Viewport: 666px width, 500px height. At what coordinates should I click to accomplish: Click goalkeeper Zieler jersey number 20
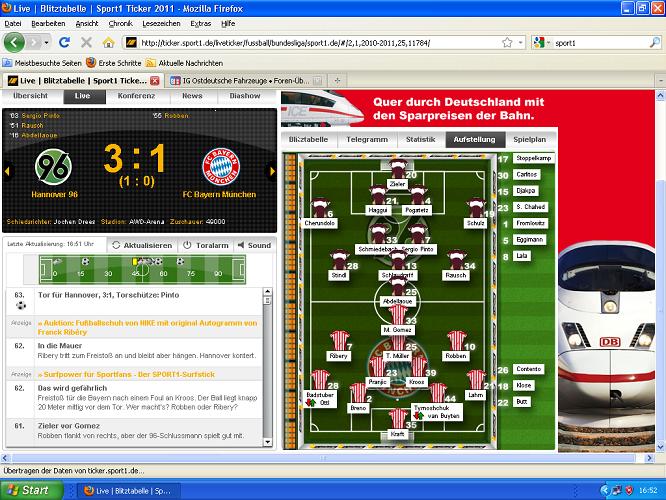click(x=398, y=169)
